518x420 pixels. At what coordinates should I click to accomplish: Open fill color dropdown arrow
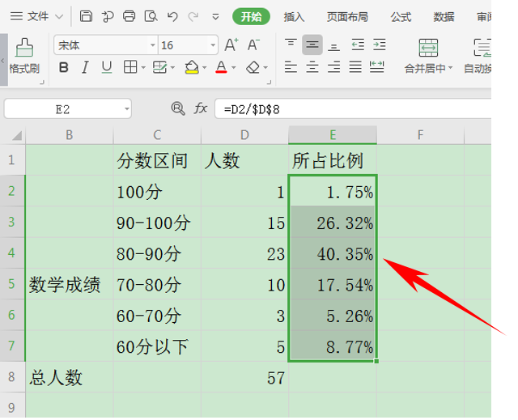pyautogui.click(x=205, y=68)
